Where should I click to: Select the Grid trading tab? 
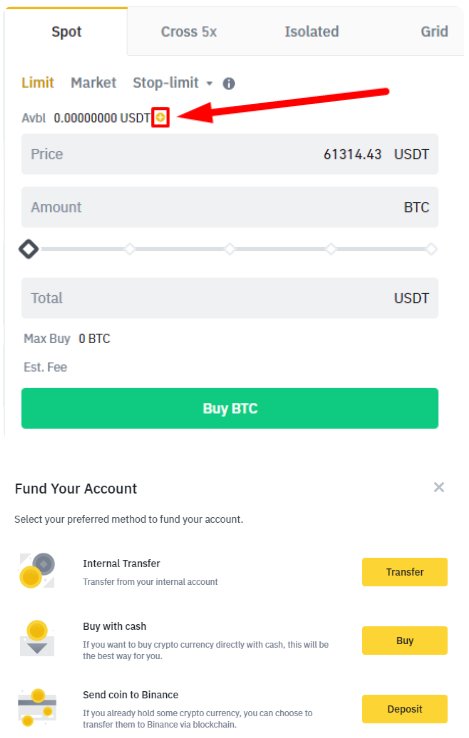click(434, 32)
